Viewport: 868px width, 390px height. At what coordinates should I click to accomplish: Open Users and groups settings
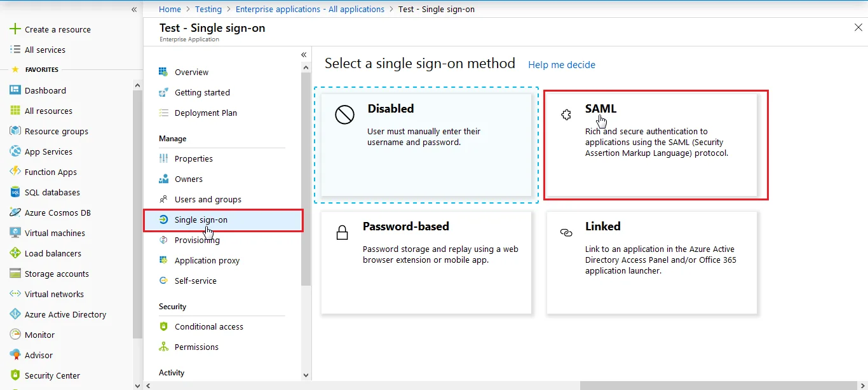(208, 199)
